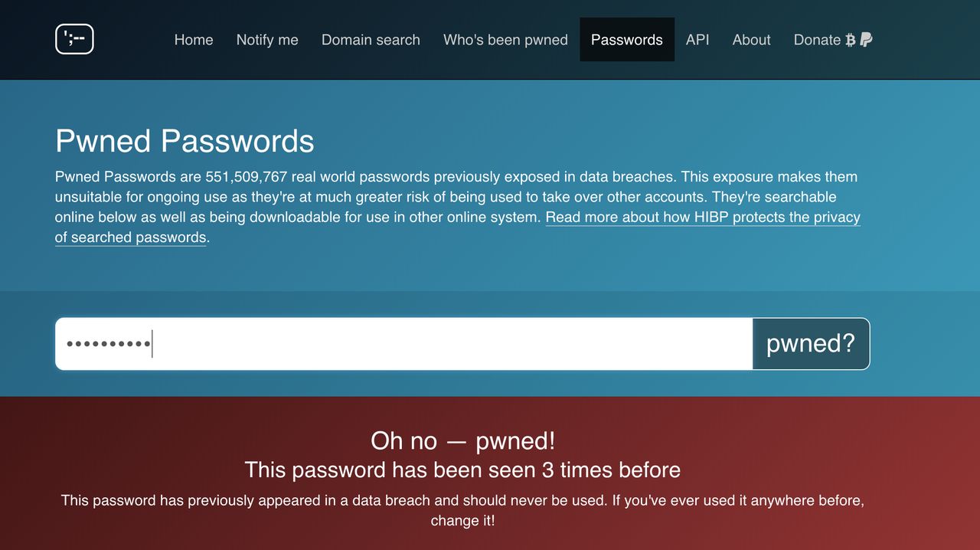Open the Notify me page
This screenshot has height=550, width=980.
point(267,40)
